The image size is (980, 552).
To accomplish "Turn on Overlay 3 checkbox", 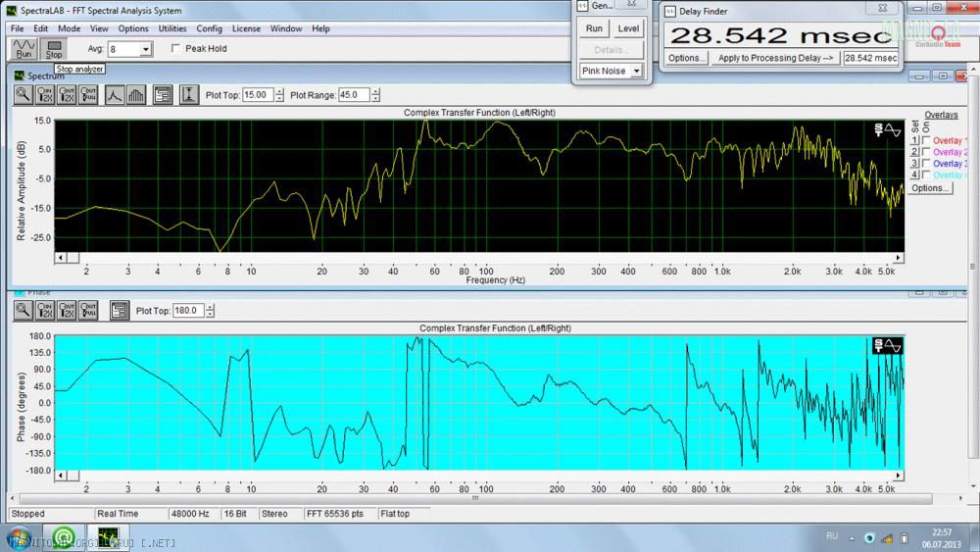I will 926,163.
